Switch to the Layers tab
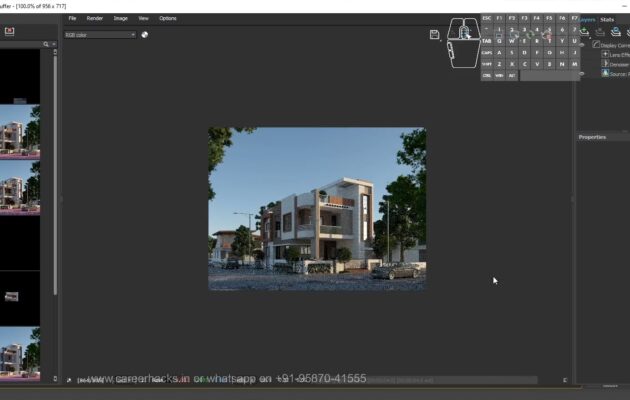The width and height of the screenshot is (630, 400). point(586,19)
